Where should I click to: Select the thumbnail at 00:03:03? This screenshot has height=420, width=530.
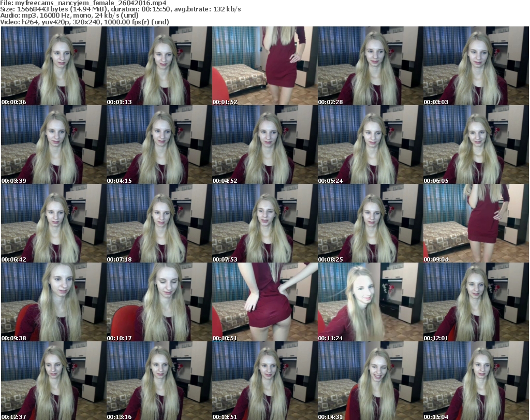[x=476, y=66]
